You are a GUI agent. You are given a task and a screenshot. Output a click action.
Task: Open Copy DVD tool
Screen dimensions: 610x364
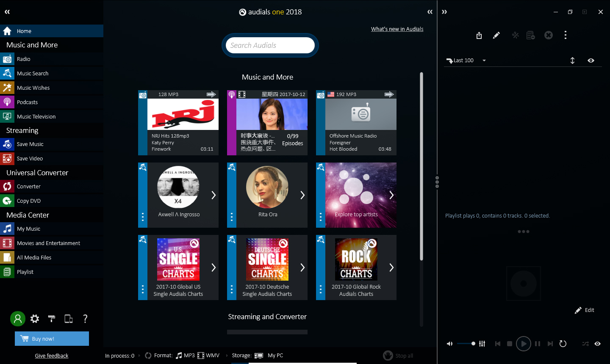52,201
